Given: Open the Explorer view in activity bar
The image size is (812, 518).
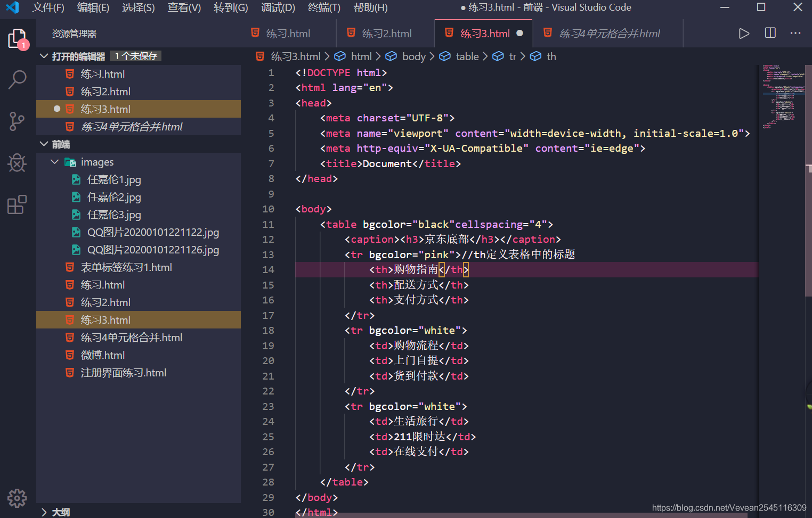Looking at the screenshot, I should point(17,39).
